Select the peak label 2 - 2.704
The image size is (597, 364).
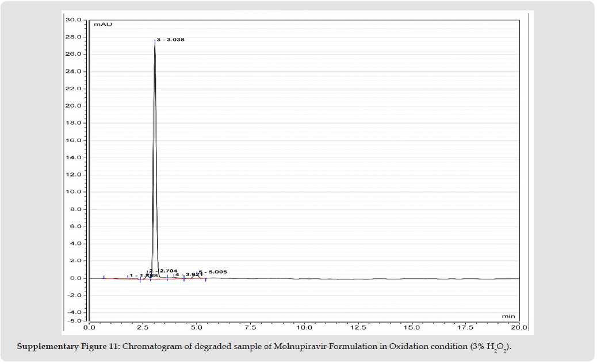163,270
